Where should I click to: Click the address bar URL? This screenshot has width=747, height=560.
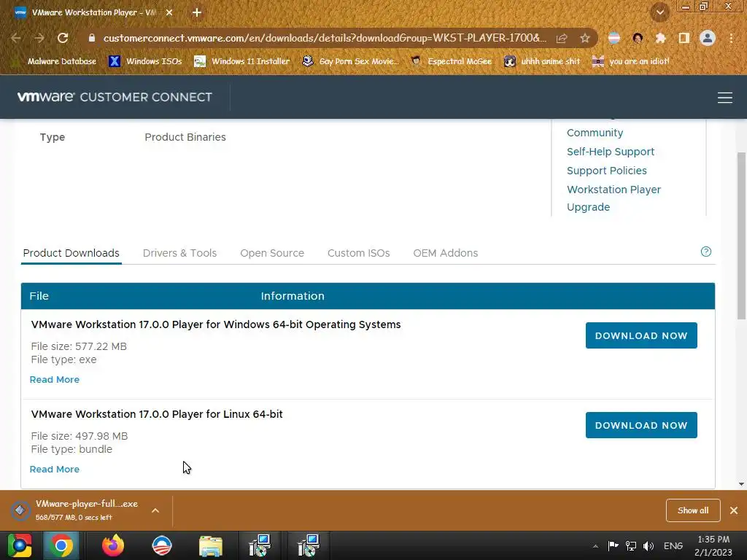click(325, 38)
